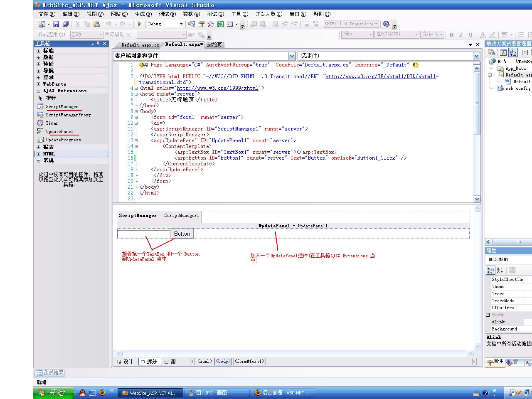Click the Save icon in the toolbar
The height and width of the screenshot is (399, 532).
tap(56, 24)
